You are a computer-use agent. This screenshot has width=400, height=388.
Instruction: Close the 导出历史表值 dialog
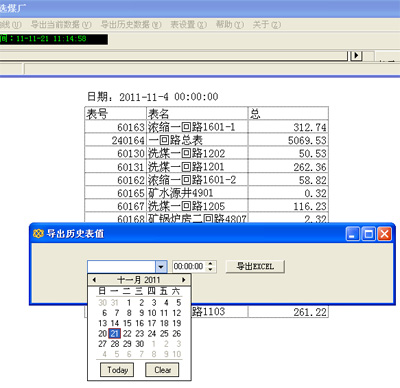coord(384,234)
